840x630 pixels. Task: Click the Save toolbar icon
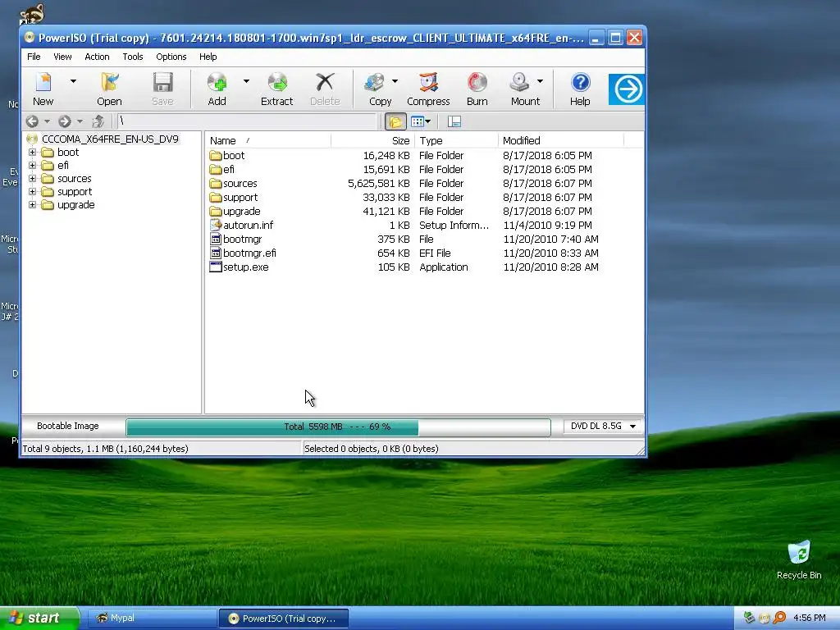coord(162,89)
